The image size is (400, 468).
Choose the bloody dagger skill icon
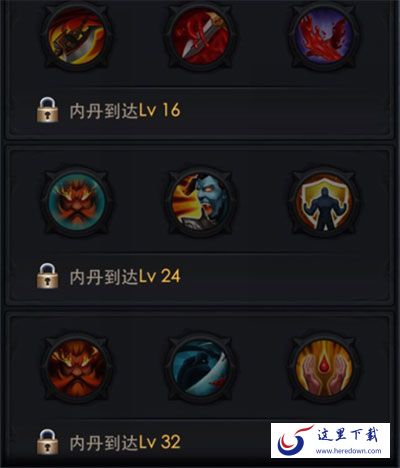(x=201, y=37)
